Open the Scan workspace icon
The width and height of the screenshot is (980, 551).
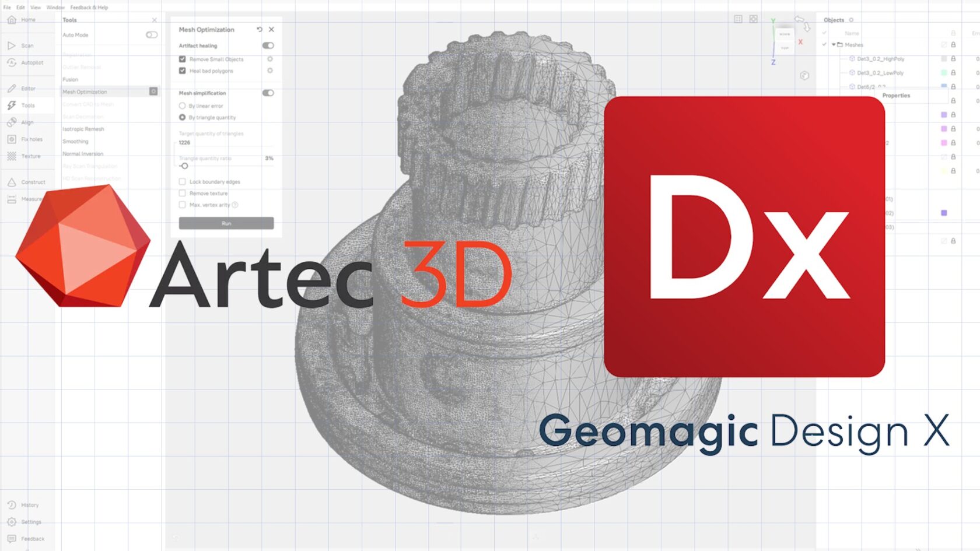point(12,45)
